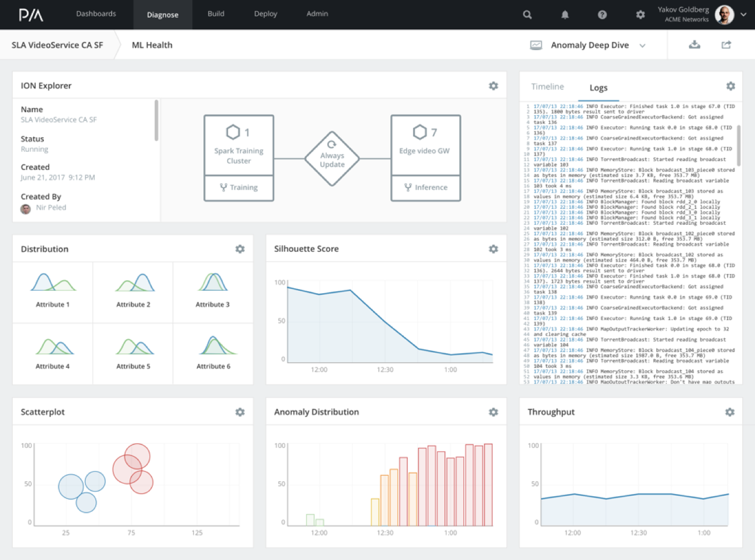Viewport: 755px width, 560px height.
Task: Click the Nir Peled creator name
Action: 51,207
